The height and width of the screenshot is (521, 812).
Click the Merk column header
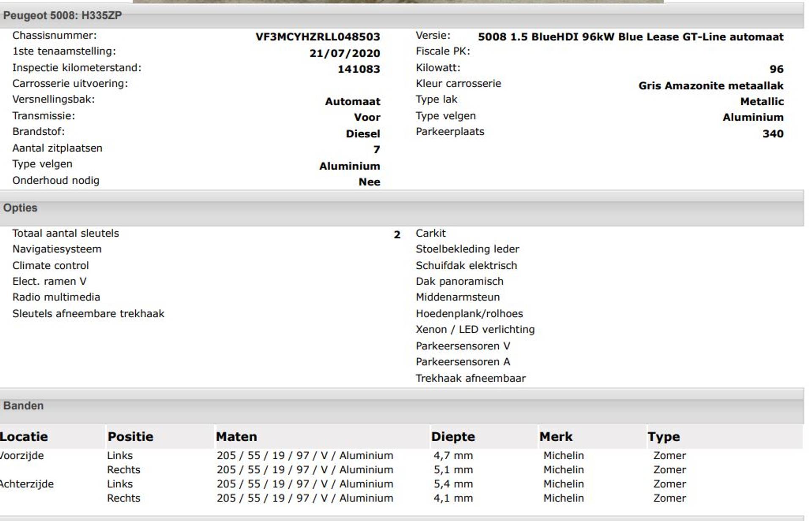tap(556, 436)
